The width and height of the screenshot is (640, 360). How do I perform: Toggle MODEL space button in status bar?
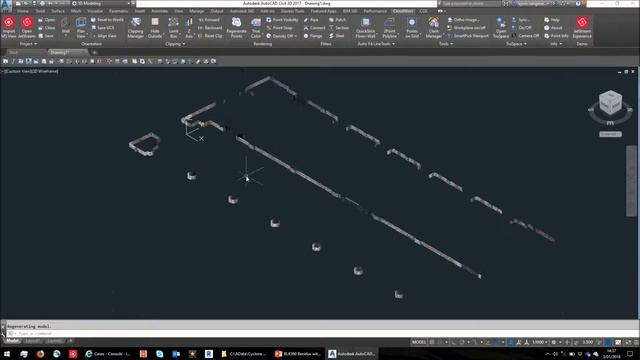pyautogui.click(x=419, y=342)
